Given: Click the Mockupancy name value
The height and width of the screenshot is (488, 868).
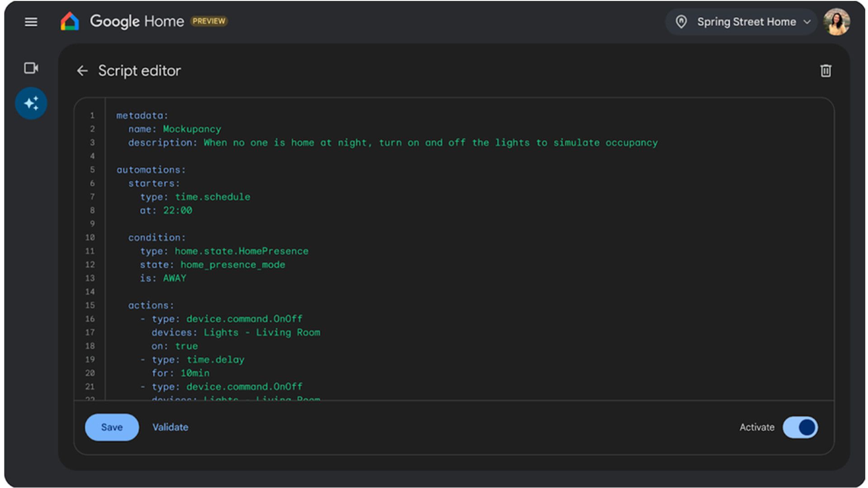Looking at the screenshot, I should coord(191,129).
